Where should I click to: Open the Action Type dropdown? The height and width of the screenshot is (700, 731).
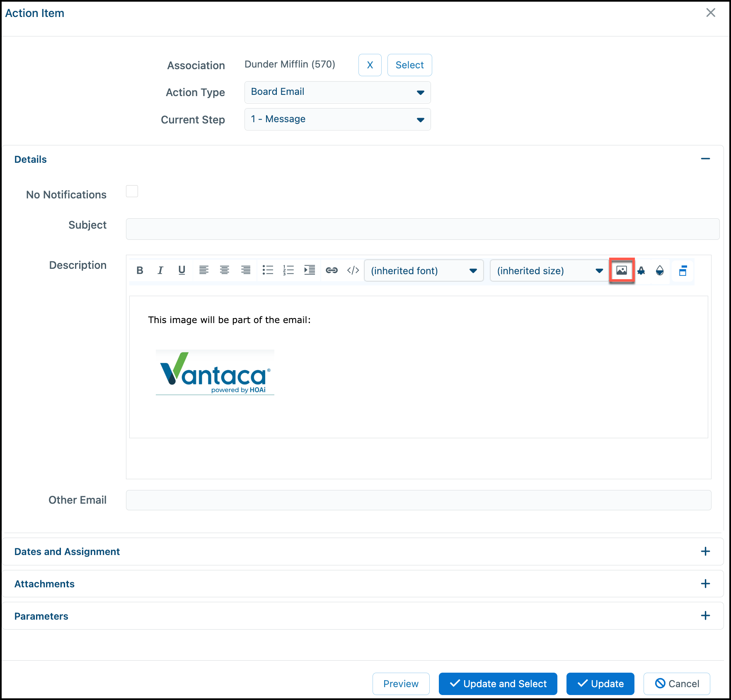coord(337,92)
